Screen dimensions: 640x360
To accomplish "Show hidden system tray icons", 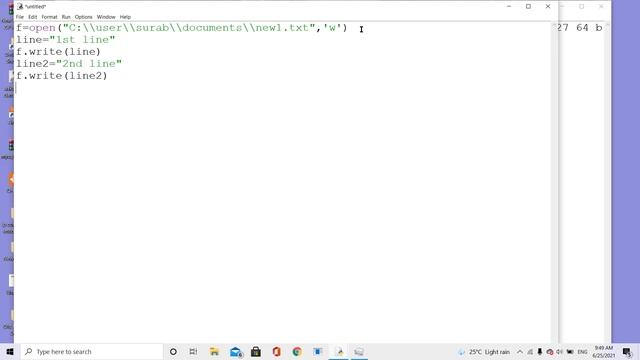I will coord(520,351).
